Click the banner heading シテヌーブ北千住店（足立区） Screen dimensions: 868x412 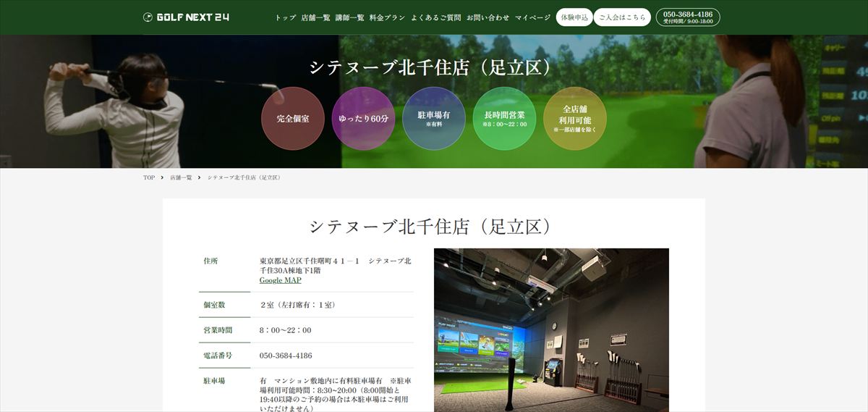point(434,67)
